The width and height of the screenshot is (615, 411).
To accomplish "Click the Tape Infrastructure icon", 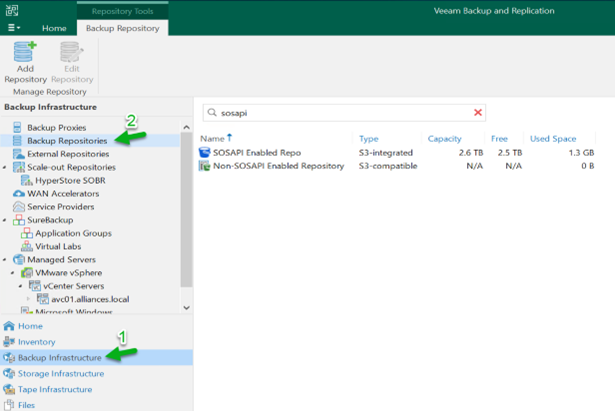I will tap(9, 389).
